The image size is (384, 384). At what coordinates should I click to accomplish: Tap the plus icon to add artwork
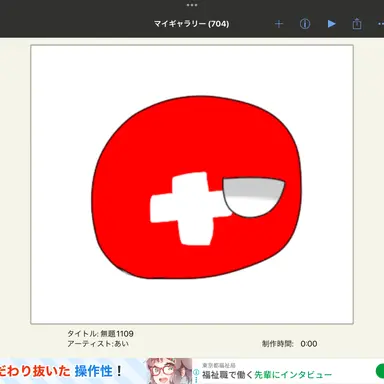[279, 24]
